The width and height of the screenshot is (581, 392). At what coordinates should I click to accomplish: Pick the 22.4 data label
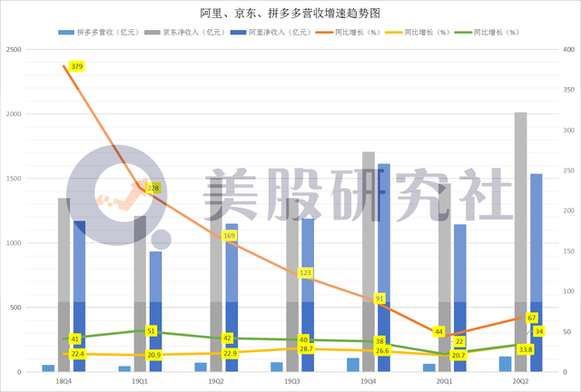point(77,354)
